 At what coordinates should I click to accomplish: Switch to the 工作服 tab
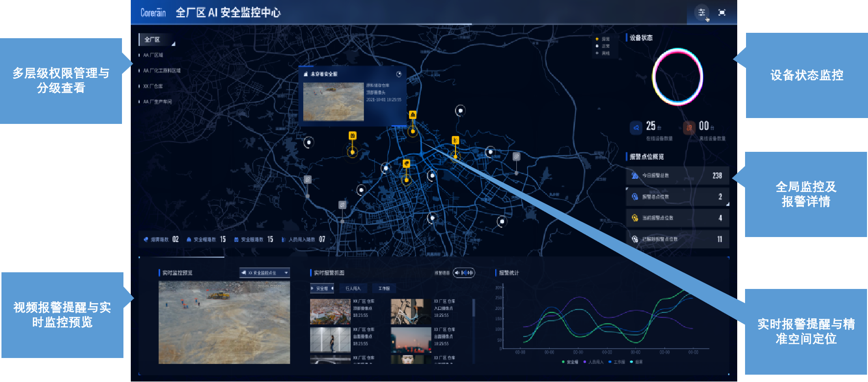click(384, 288)
